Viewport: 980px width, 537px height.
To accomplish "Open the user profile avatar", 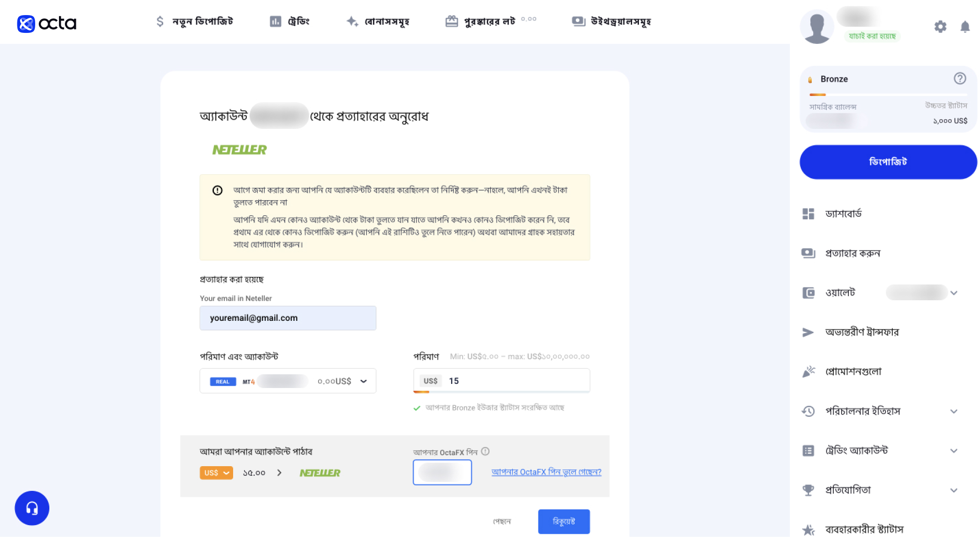I will click(817, 27).
